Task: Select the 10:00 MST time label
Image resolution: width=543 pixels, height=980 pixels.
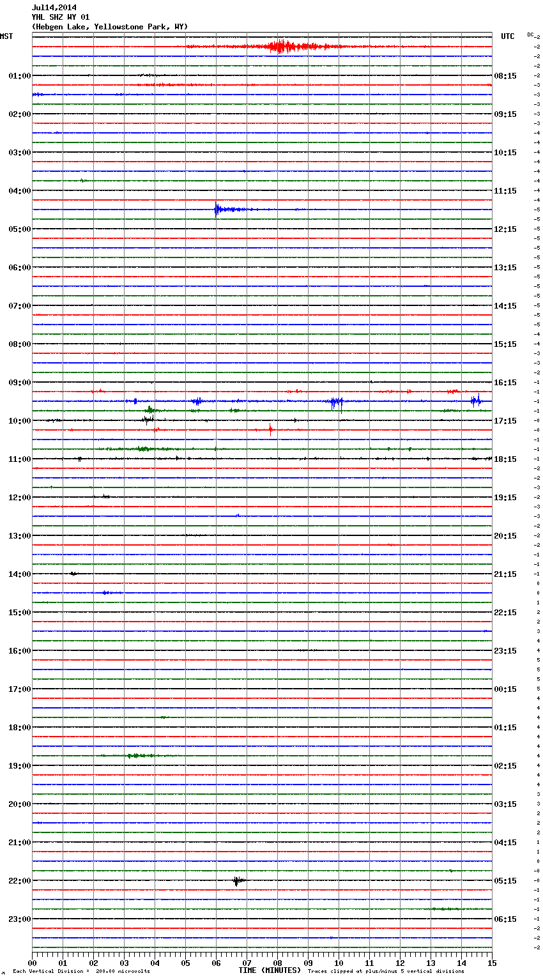Action: coord(20,421)
